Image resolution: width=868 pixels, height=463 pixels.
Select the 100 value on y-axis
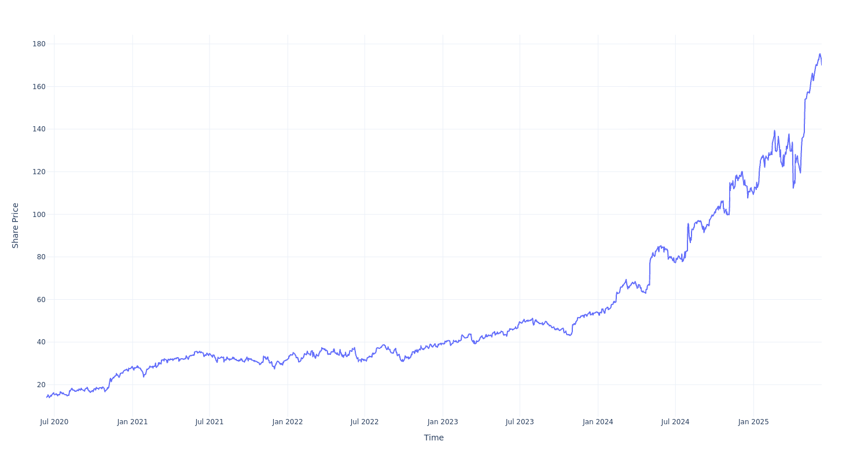(39, 214)
